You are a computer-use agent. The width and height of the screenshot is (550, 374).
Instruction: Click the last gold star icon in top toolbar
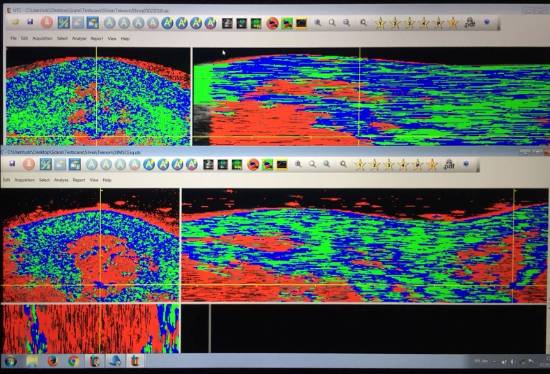tap(453, 24)
